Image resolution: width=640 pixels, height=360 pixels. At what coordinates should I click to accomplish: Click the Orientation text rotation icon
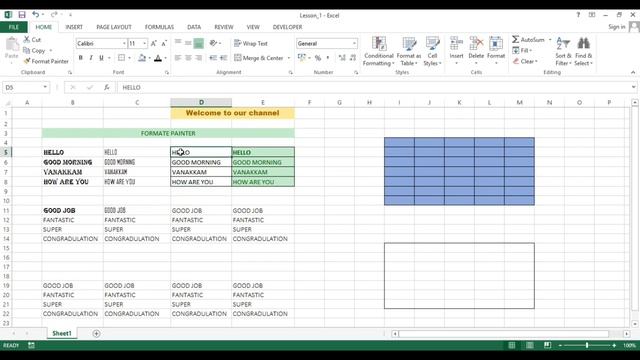(x=213, y=43)
